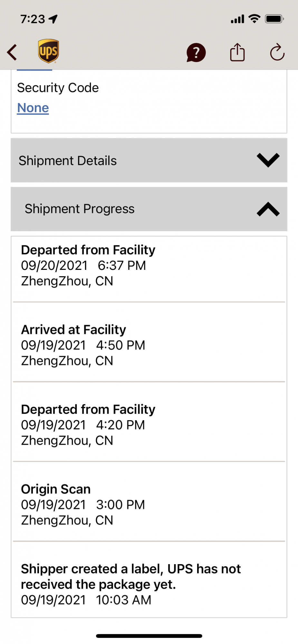Tap the home indicator bar
Image resolution: width=298 pixels, height=644 pixels.
[149, 636]
